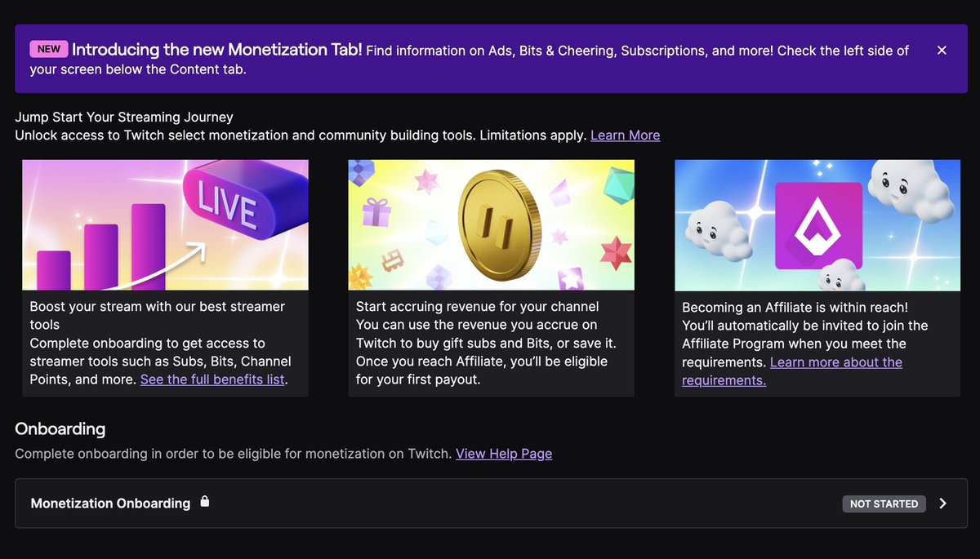Viewport: 980px width, 559px height.
Task: Click Boost your stream with our best streamer tools
Action: (157, 316)
